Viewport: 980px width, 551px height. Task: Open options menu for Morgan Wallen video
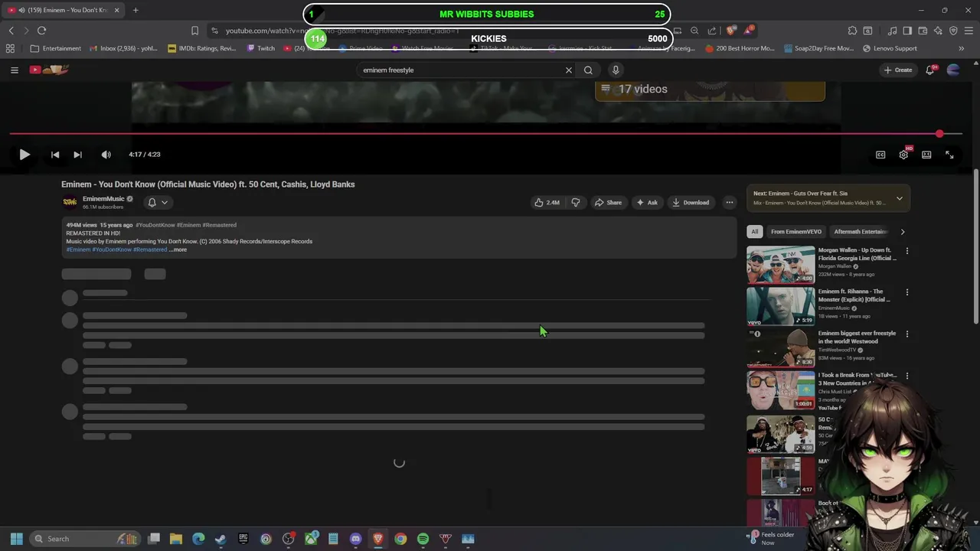[x=907, y=251]
